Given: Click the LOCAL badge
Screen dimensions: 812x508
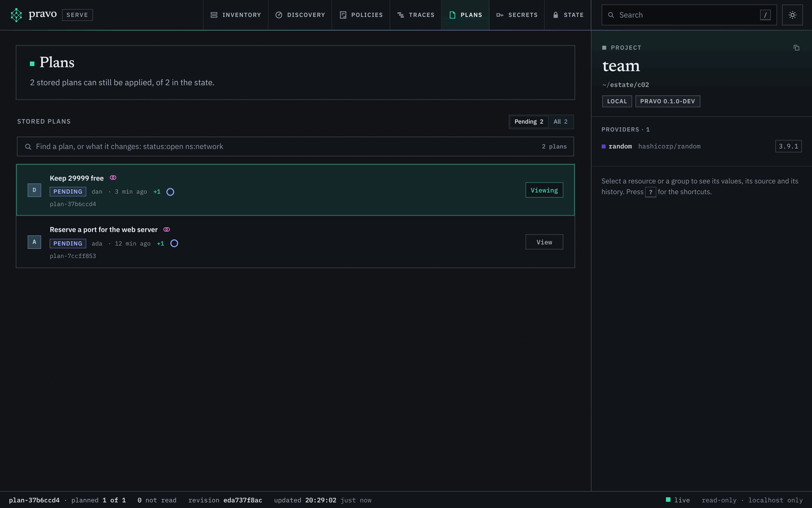Looking at the screenshot, I should (x=617, y=101).
